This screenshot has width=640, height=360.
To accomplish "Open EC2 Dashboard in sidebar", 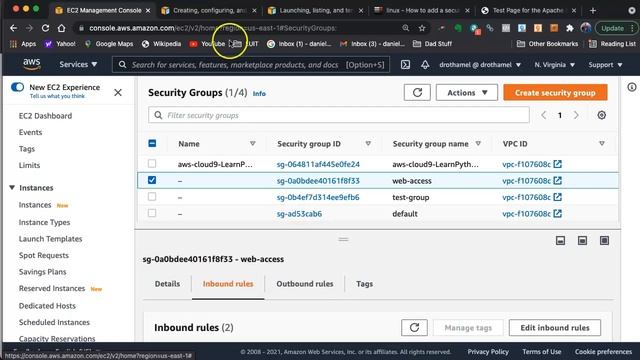I will [x=45, y=116].
